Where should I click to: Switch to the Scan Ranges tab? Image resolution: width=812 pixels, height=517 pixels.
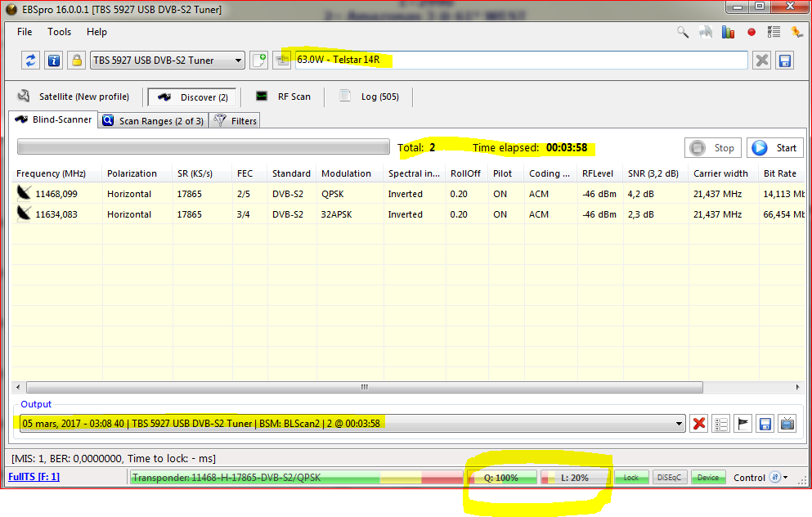click(x=153, y=120)
